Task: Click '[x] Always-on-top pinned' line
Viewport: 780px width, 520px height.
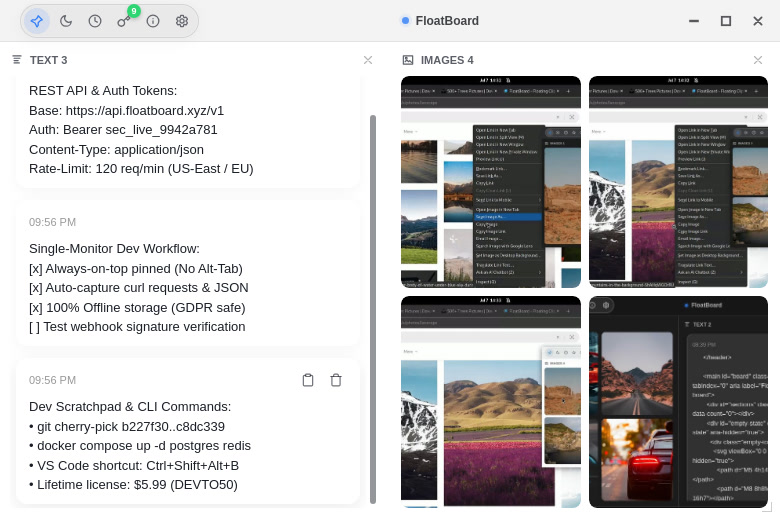Action: tap(136, 269)
